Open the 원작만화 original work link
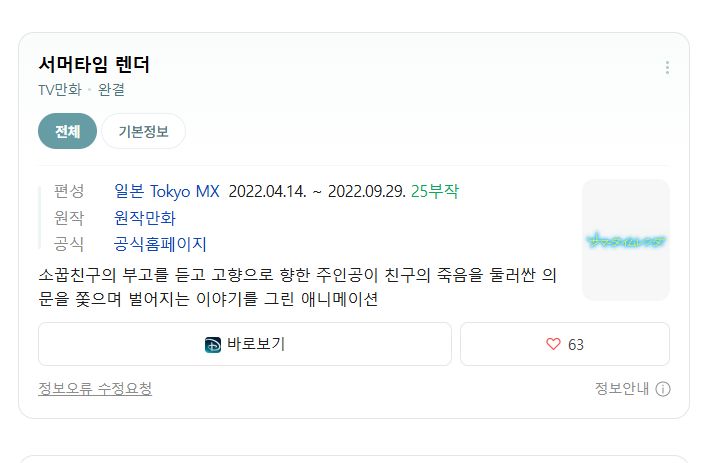 145,218
